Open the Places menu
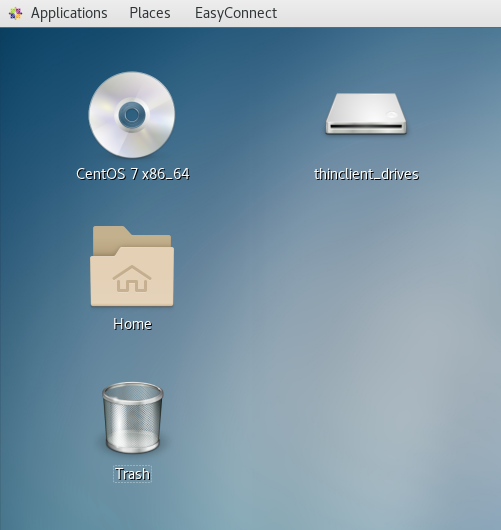 point(150,13)
